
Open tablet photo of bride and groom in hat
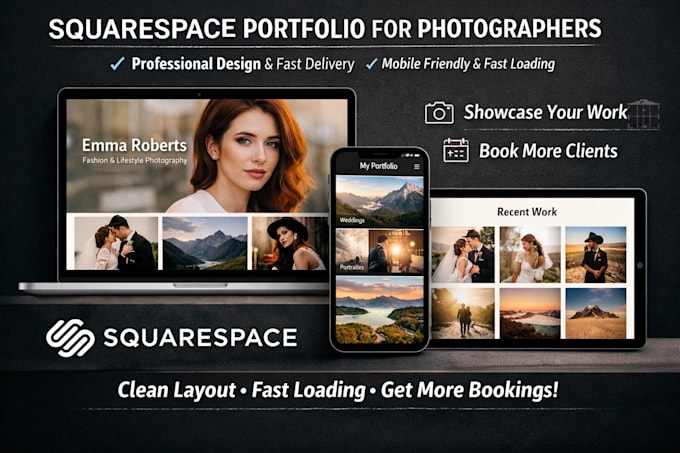[x=463, y=255]
